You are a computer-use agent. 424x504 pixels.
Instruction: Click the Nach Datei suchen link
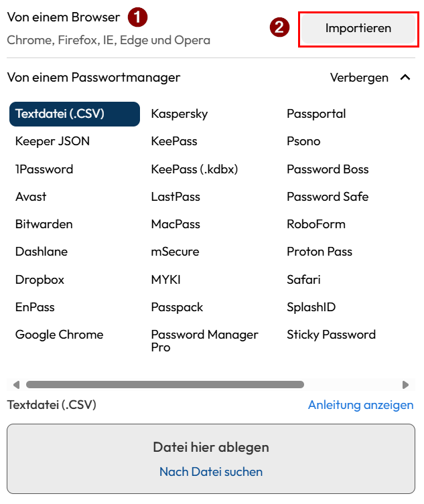(x=211, y=472)
